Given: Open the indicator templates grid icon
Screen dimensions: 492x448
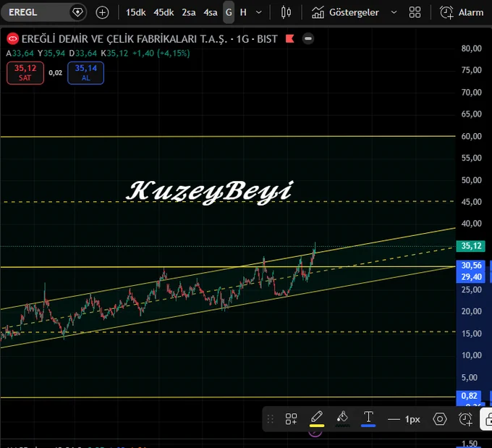Looking at the screenshot, I should pos(415,12).
